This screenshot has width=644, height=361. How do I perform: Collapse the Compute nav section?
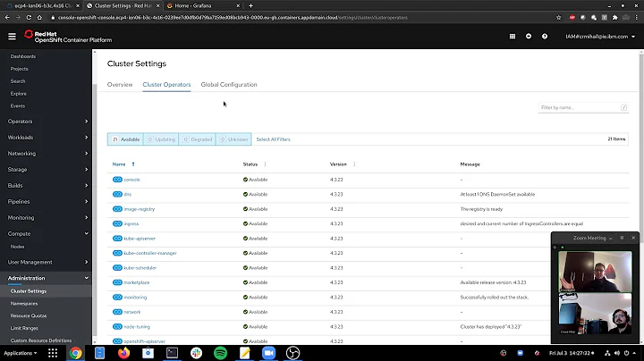(47, 234)
